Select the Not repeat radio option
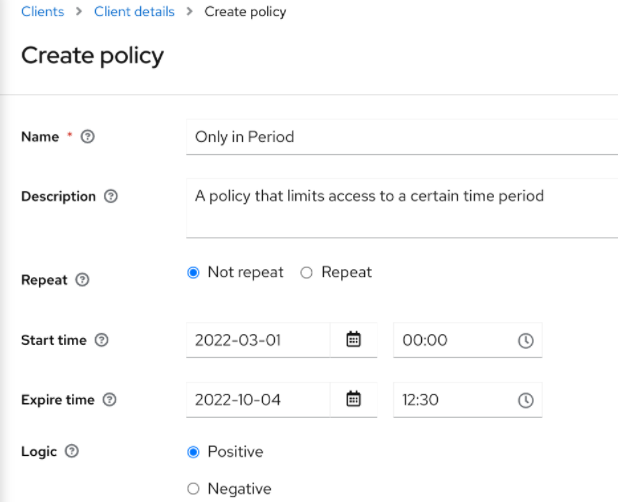 (194, 273)
